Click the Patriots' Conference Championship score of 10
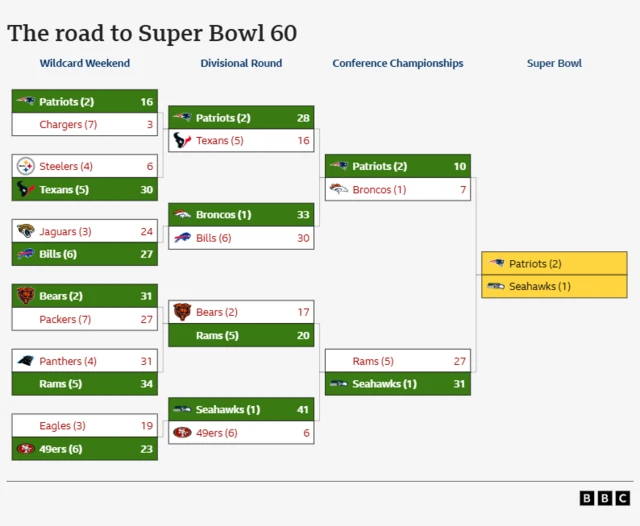Viewport: 640px width, 526px height. pyautogui.click(x=460, y=166)
